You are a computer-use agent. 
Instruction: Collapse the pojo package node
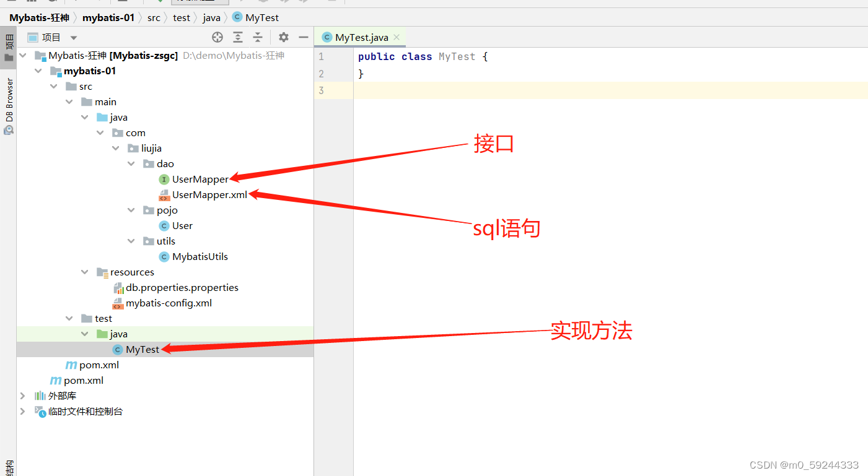click(131, 210)
